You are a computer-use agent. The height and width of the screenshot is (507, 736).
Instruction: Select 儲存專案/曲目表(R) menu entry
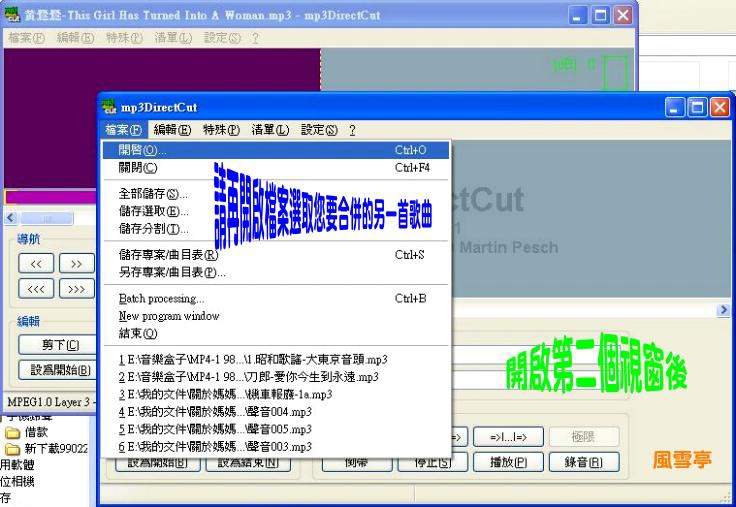pos(276,255)
